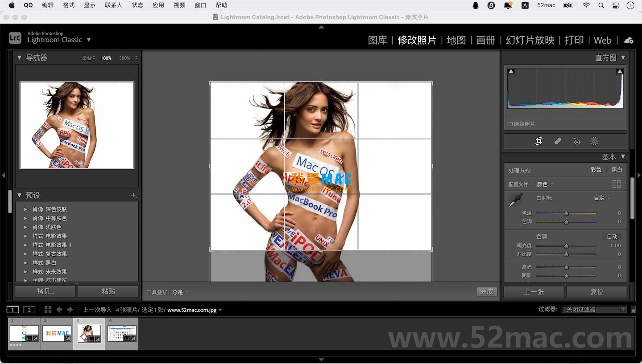Collapse the 直方图 panel
The height and width of the screenshot is (364, 642).
[x=623, y=57]
